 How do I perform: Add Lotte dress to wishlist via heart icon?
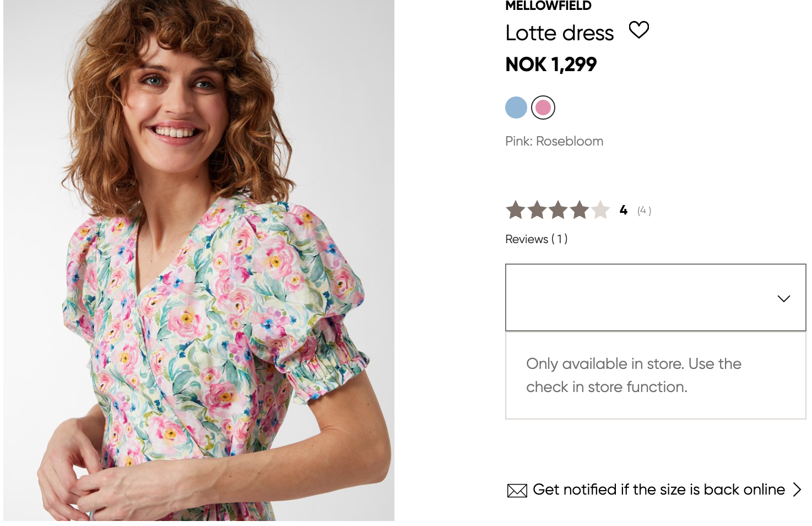click(x=639, y=30)
